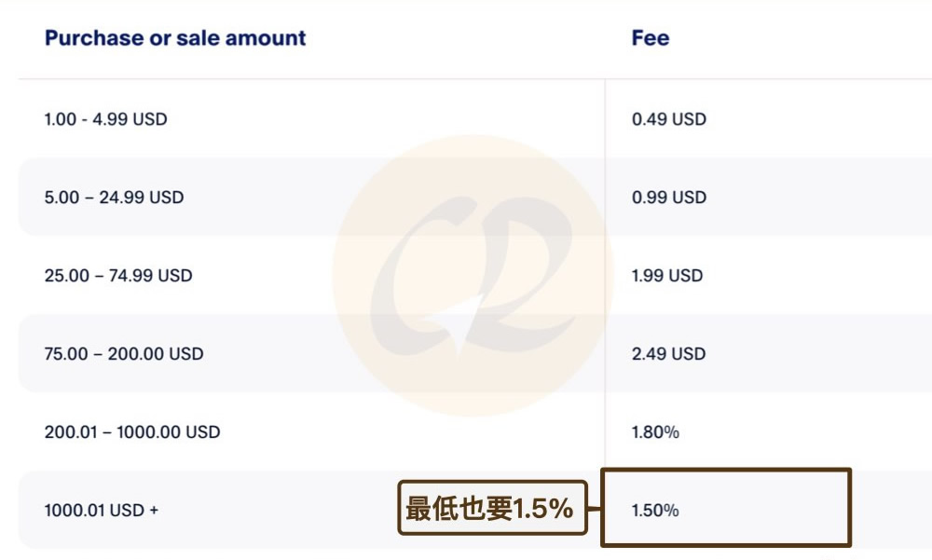Select the 1.00 - 4.99 USD amount cell
This screenshot has height=560, width=932.
click(105, 119)
